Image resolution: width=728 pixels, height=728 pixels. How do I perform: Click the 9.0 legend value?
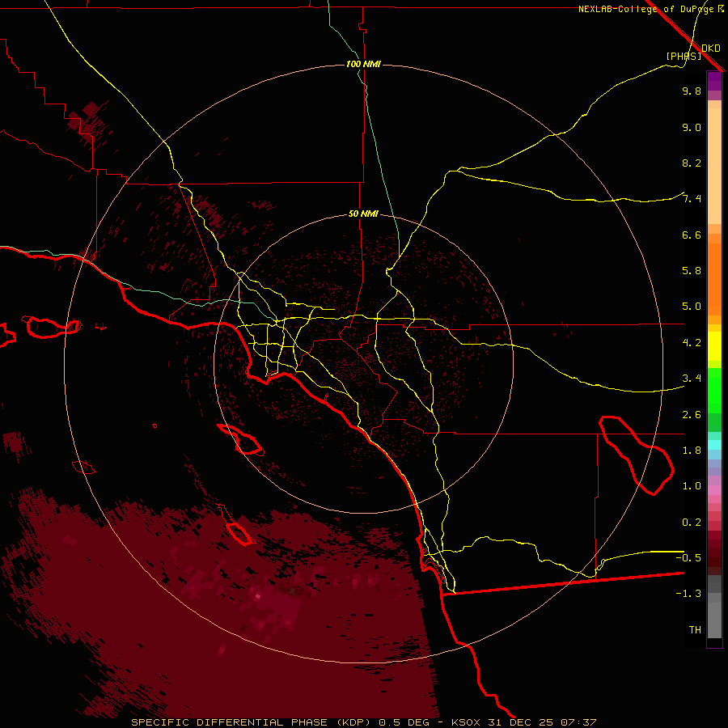tap(692, 127)
